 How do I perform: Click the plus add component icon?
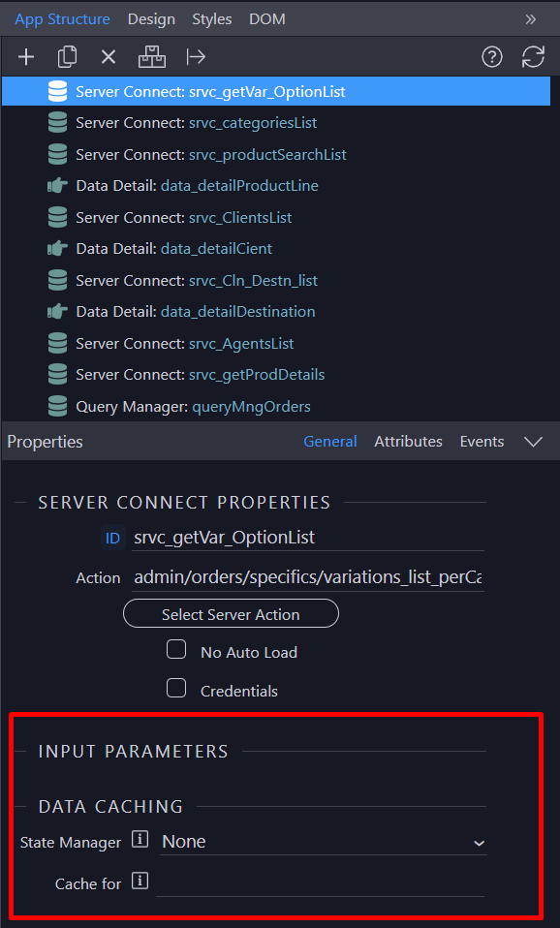click(26, 57)
